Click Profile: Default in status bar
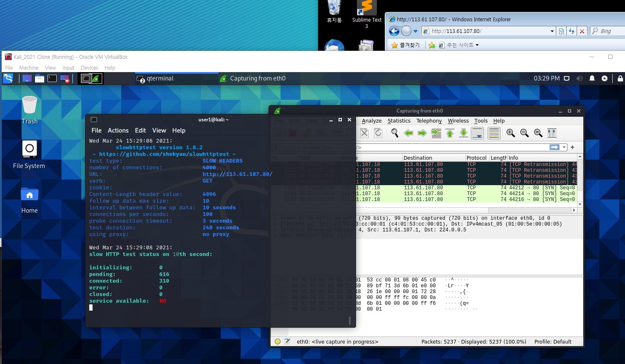The image size is (625, 364). coord(553,341)
